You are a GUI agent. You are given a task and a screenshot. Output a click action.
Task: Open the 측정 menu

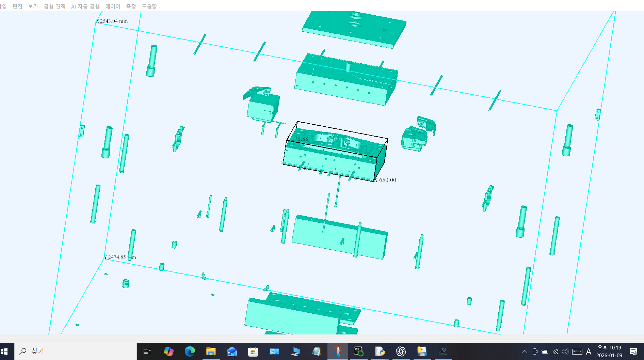(x=131, y=6)
